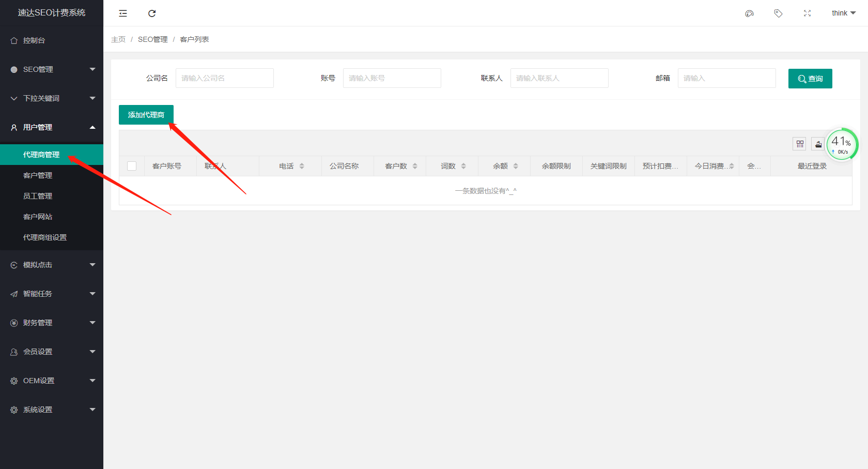
Task: Open the table column filter icon
Action: coord(800,144)
